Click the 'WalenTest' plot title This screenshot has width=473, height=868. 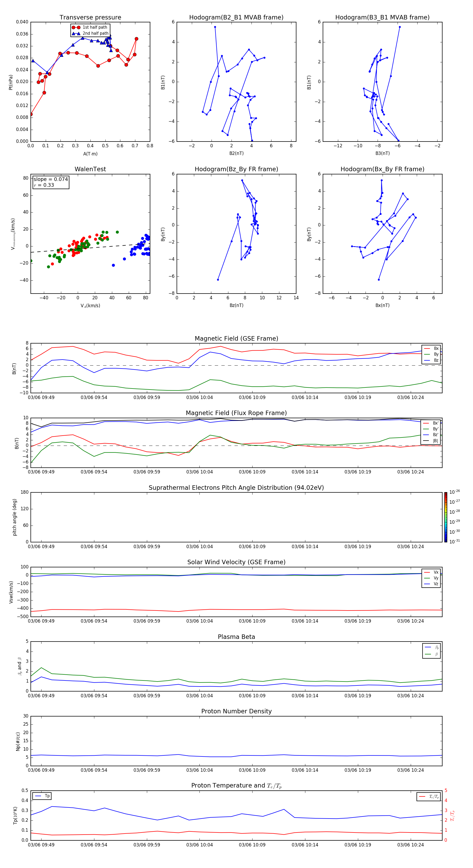[x=90, y=169]
